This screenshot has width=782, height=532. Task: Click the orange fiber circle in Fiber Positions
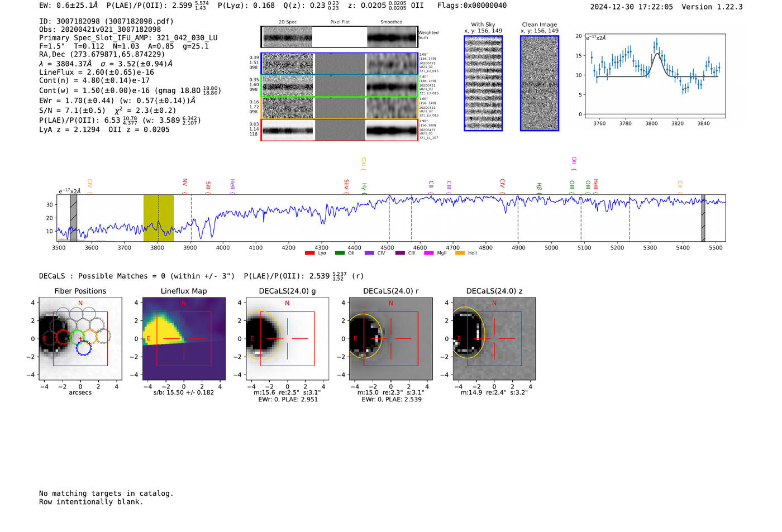[90, 337]
